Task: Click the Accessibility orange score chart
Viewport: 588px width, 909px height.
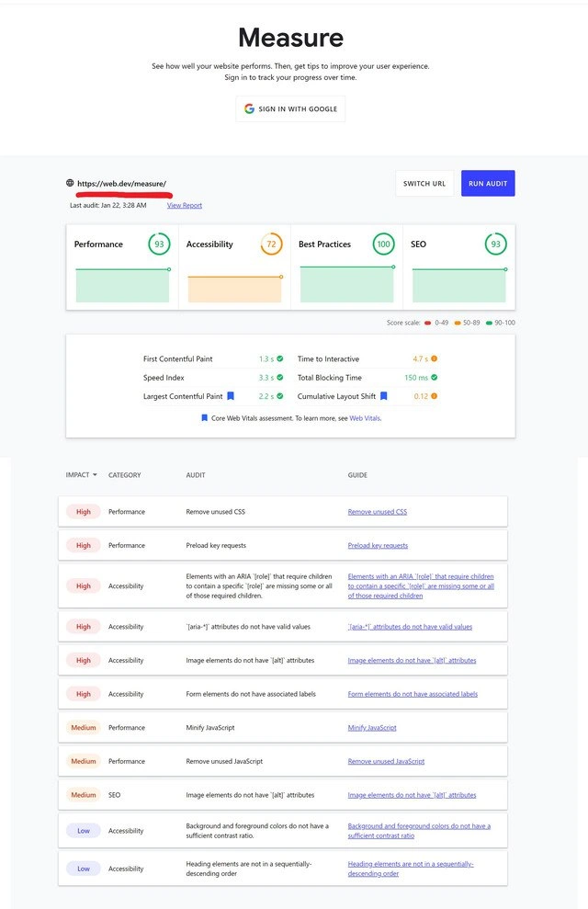Action: 234,289
